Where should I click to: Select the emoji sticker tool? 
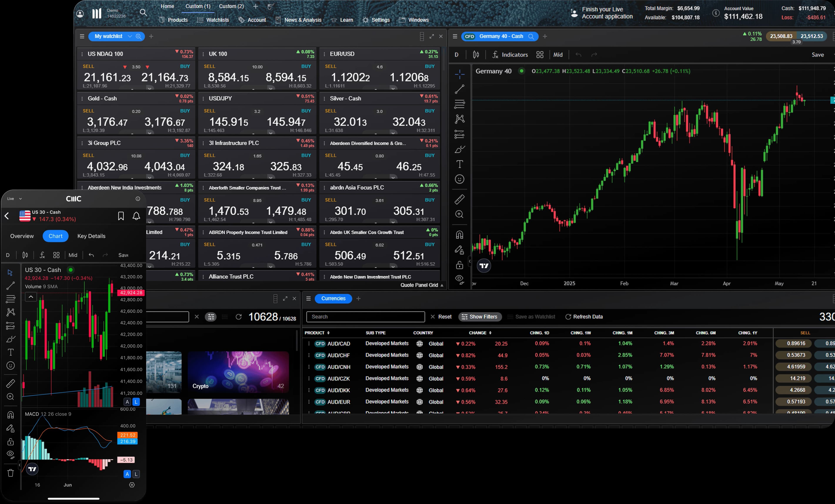460,179
